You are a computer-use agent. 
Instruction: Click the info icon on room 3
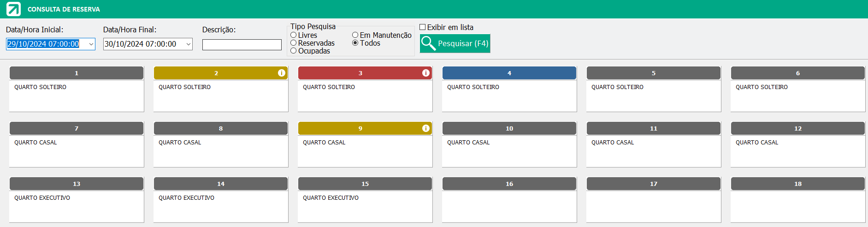point(426,73)
